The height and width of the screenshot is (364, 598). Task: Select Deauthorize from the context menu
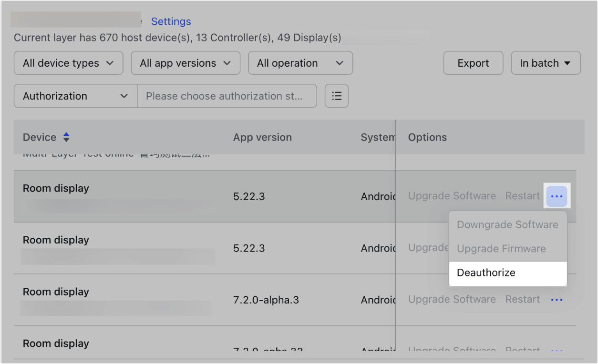pos(486,273)
